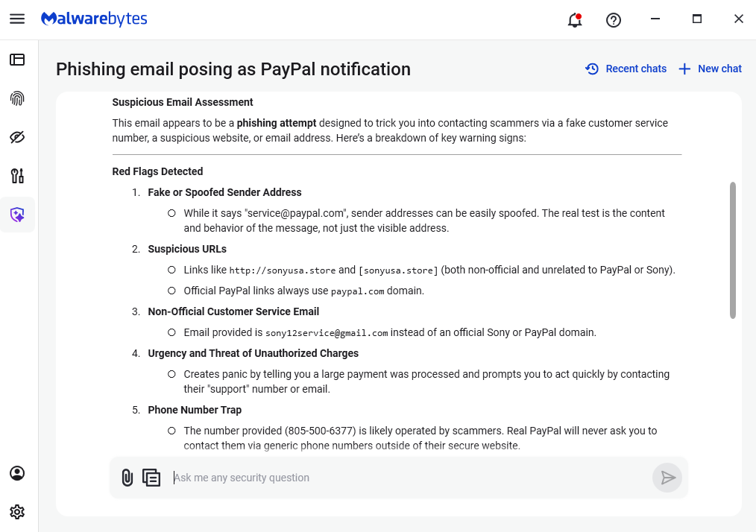View Recent chats
The image size is (756, 532).
[x=625, y=69]
